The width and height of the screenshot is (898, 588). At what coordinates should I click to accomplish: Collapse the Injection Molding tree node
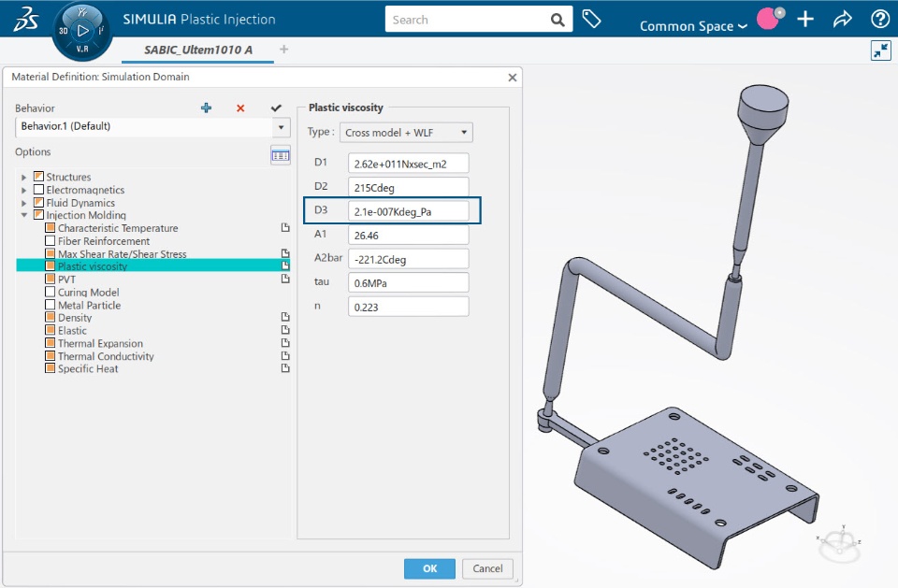[24, 215]
